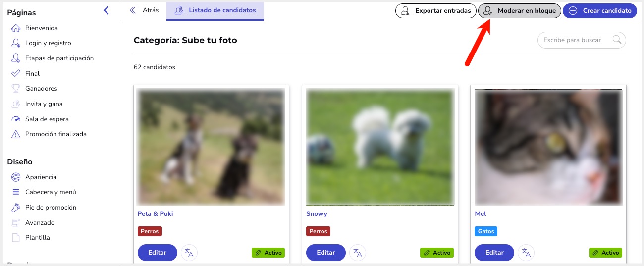Click Editar for Mel
The image size is (644, 266).
tap(494, 253)
